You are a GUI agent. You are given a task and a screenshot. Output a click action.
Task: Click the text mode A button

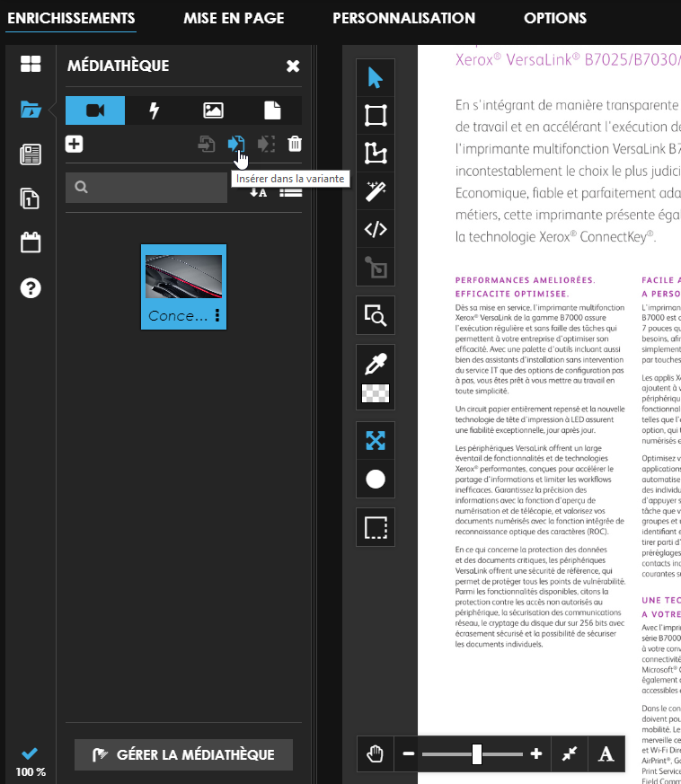coord(606,753)
